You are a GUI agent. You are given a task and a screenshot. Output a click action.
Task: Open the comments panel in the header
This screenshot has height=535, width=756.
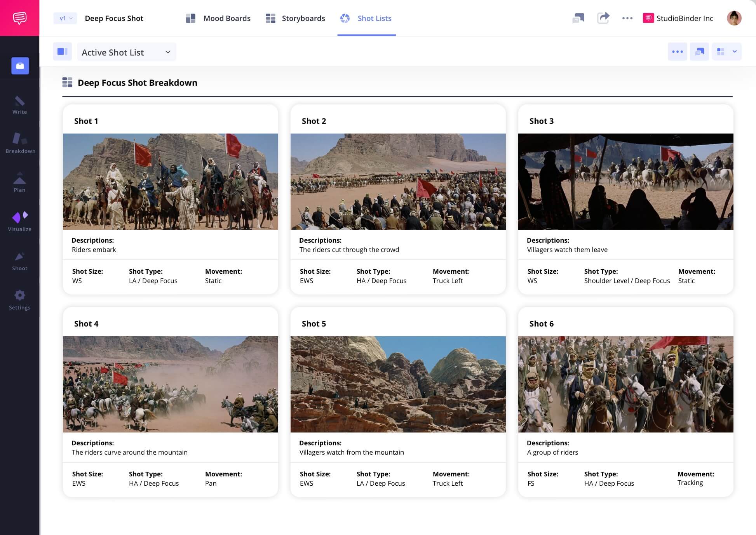tap(578, 18)
